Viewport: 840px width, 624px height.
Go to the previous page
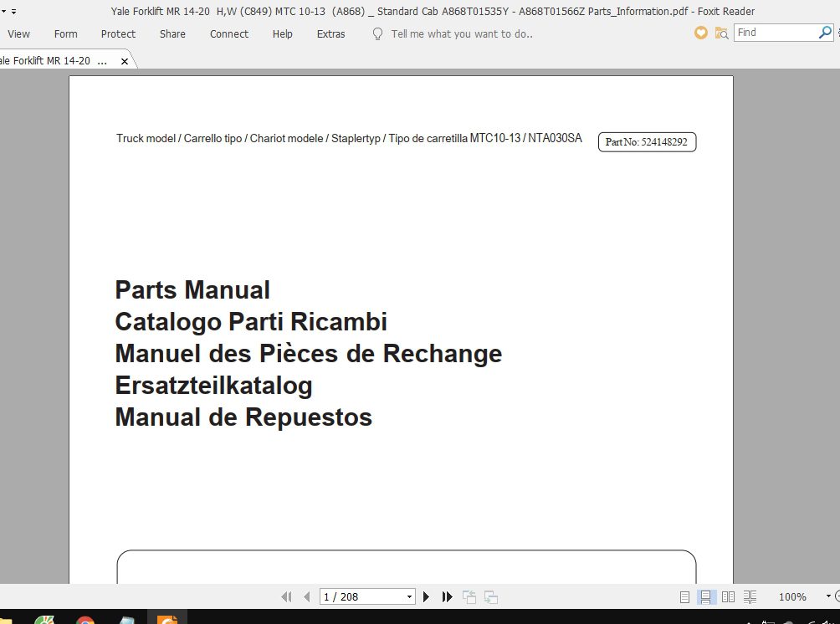tap(307, 596)
